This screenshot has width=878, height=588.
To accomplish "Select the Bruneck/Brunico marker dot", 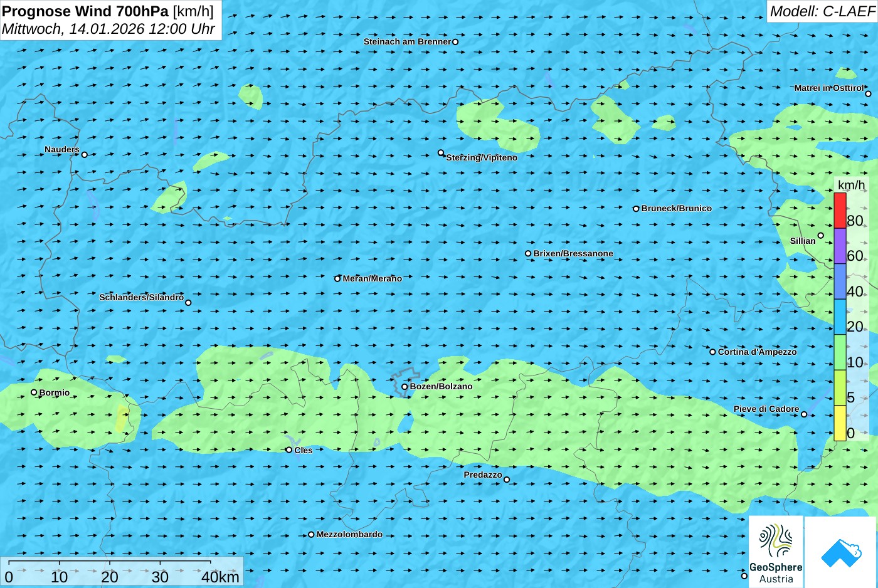I will (636, 209).
